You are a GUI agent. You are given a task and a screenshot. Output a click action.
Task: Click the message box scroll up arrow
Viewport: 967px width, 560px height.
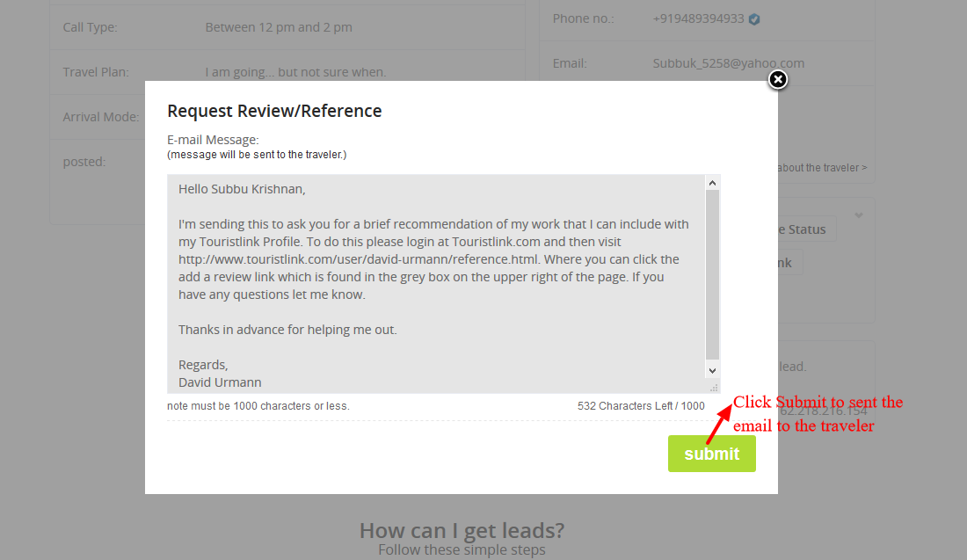[x=712, y=183]
